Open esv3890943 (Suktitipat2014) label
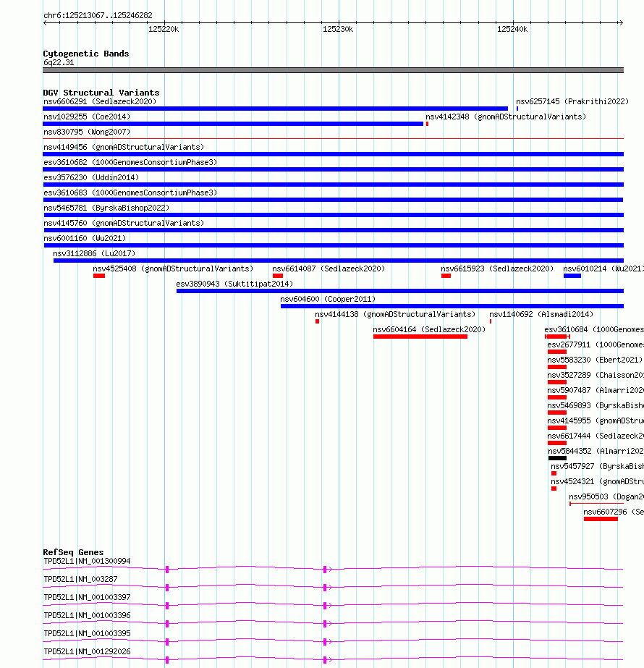 234,284
